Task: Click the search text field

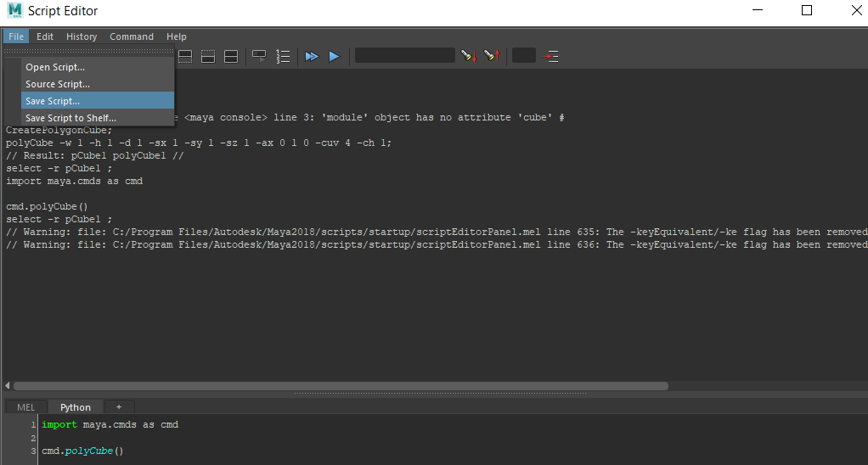Action: (404, 56)
